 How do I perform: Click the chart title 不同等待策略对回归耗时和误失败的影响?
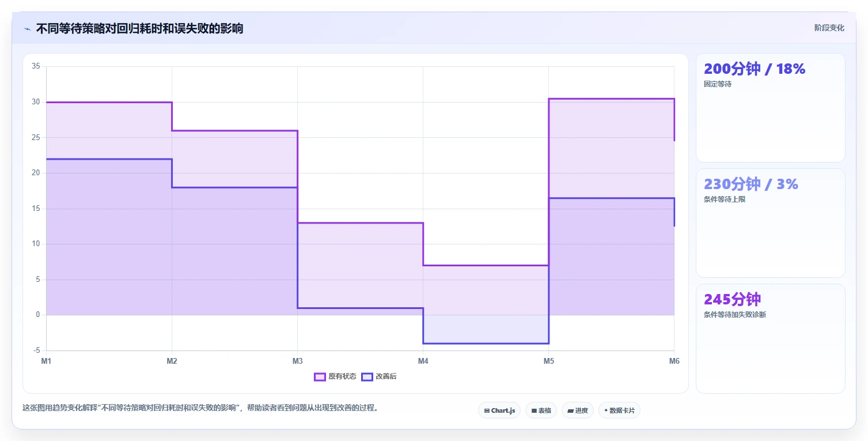(139, 28)
